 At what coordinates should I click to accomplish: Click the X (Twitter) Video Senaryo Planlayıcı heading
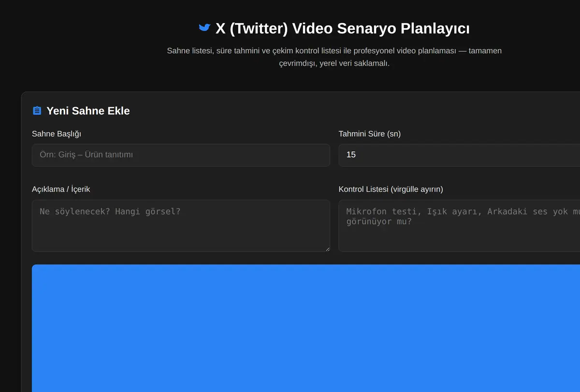click(x=343, y=29)
